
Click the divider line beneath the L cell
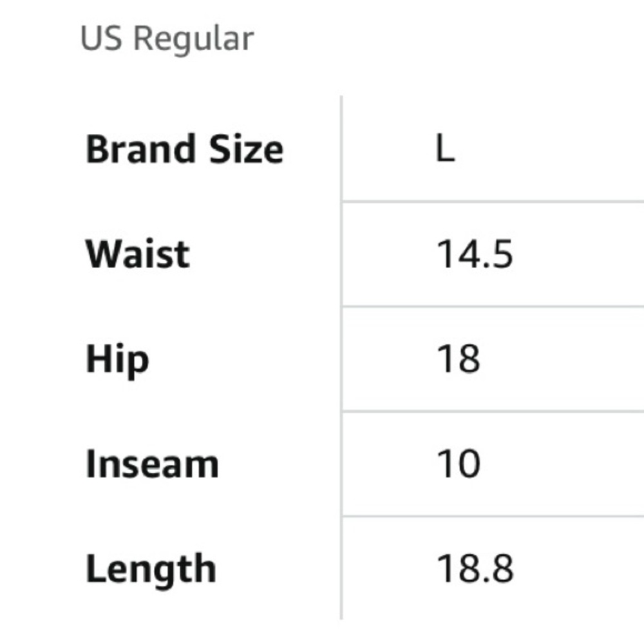point(493,202)
